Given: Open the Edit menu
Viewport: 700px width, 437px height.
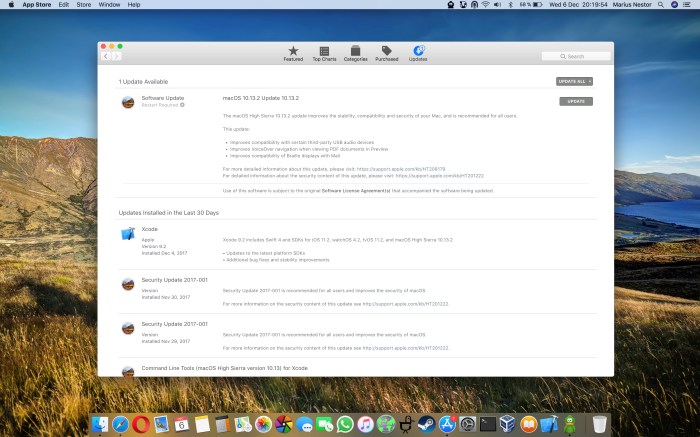Looking at the screenshot, I should coord(64,4).
